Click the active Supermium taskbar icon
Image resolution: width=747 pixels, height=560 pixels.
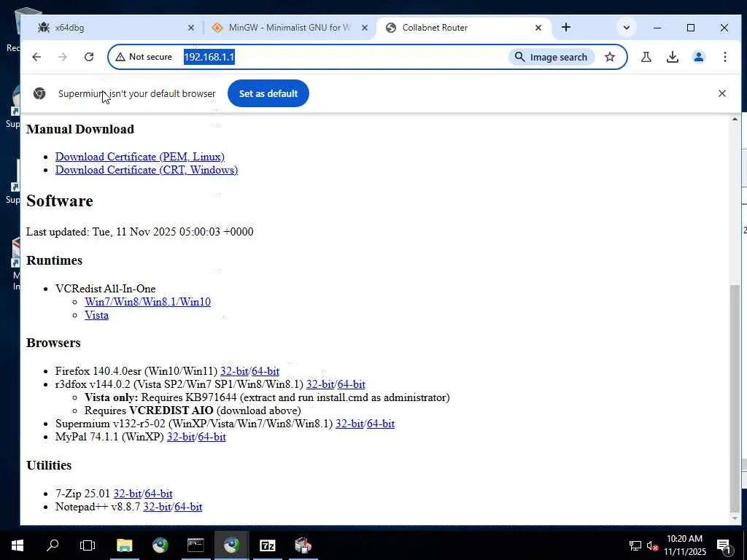(231, 545)
